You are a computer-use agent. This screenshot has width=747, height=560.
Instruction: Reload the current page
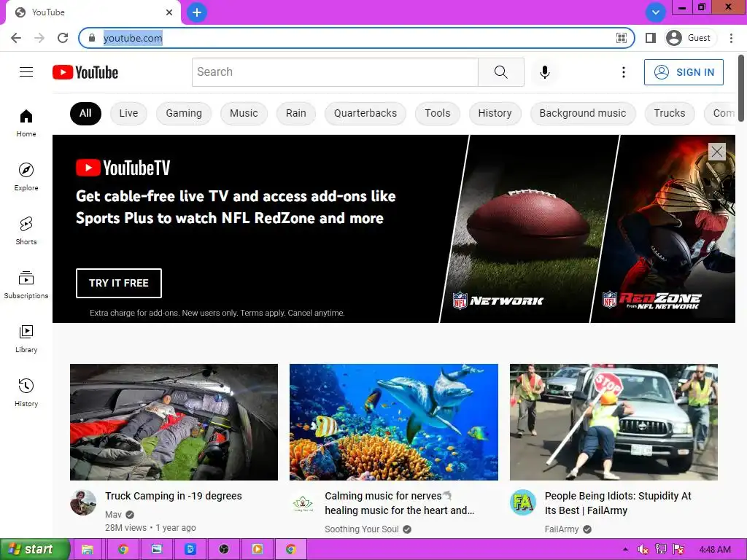[x=63, y=38]
